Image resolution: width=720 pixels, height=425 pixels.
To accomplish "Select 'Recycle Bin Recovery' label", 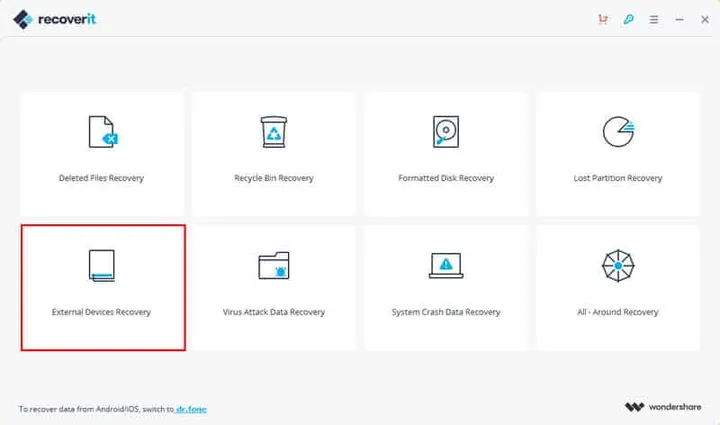I will pos(274,178).
